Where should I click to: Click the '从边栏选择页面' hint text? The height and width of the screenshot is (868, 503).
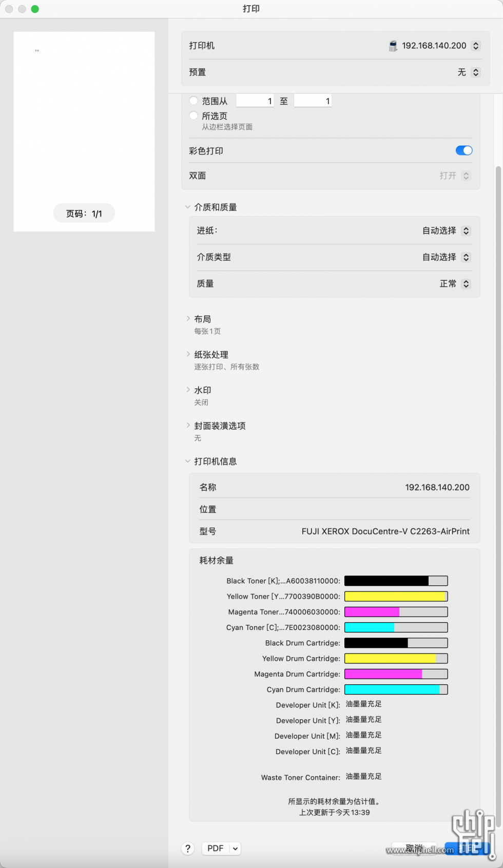(x=227, y=127)
